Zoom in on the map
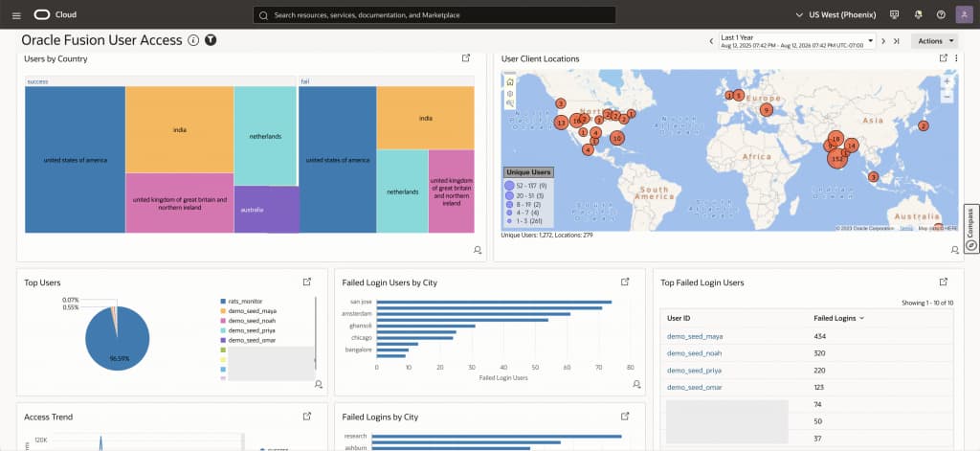The width and height of the screenshot is (980, 451). tap(947, 81)
